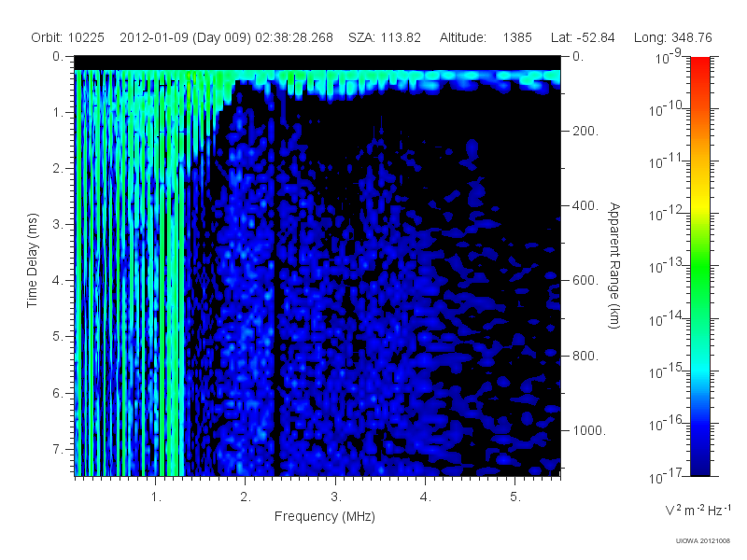Click the frequency tick label '5.'
The height and width of the screenshot is (560, 747).
pyautogui.click(x=515, y=497)
